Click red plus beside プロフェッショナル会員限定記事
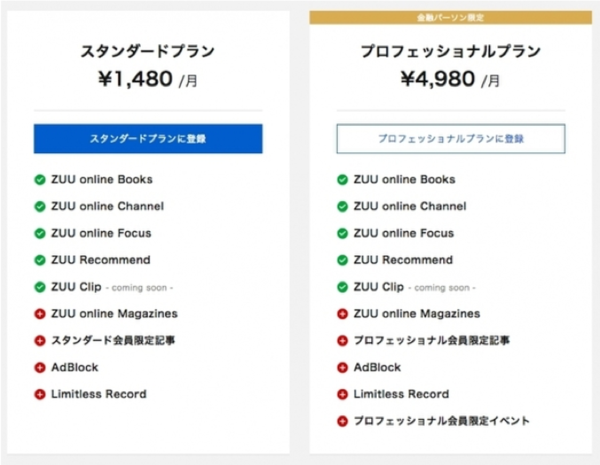The width and height of the screenshot is (600, 465). tap(343, 341)
